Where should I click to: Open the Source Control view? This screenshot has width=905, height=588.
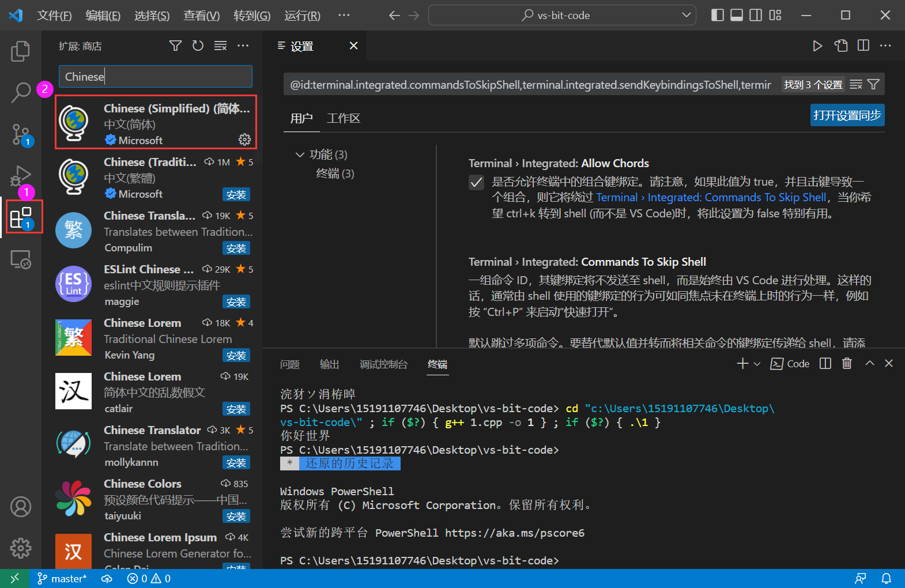21,134
